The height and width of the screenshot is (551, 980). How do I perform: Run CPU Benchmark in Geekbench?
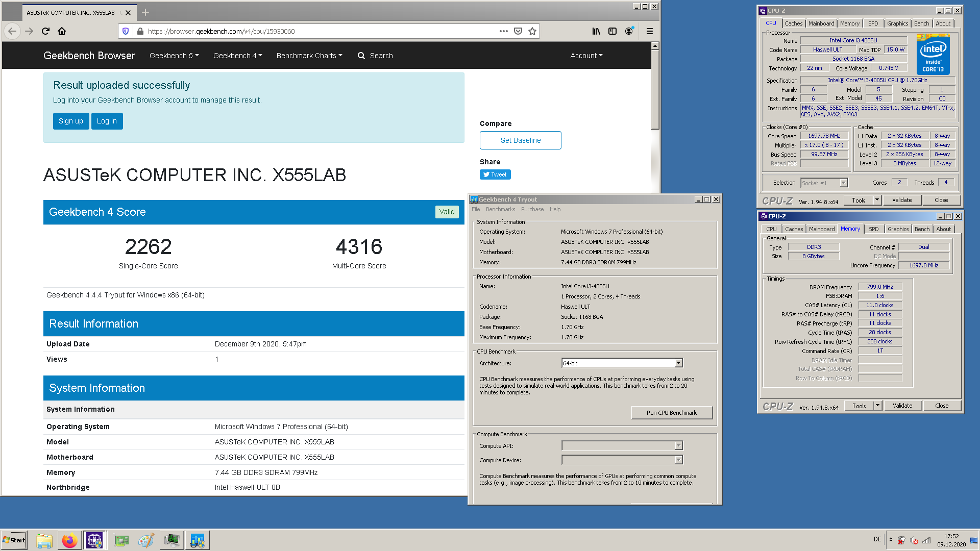coord(671,413)
